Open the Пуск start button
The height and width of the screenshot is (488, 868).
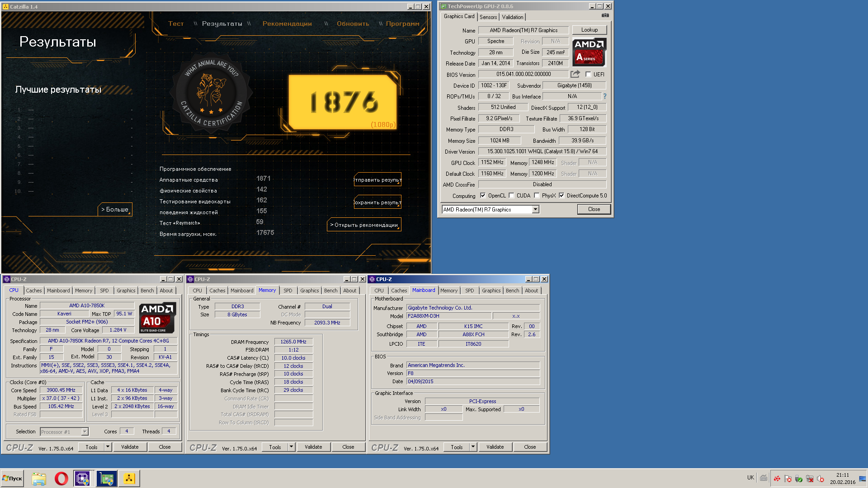pyautogui.click(x=13, y=479)
